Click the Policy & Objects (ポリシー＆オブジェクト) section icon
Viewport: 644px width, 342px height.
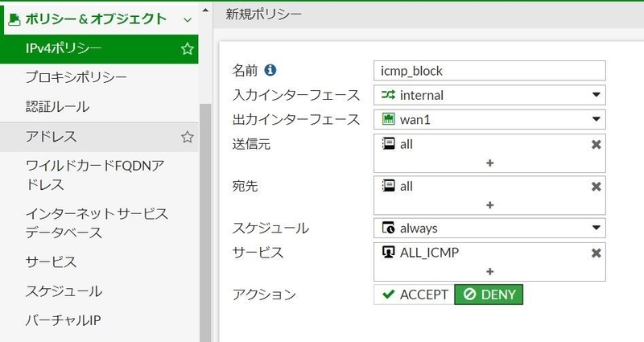coord(14,19)
